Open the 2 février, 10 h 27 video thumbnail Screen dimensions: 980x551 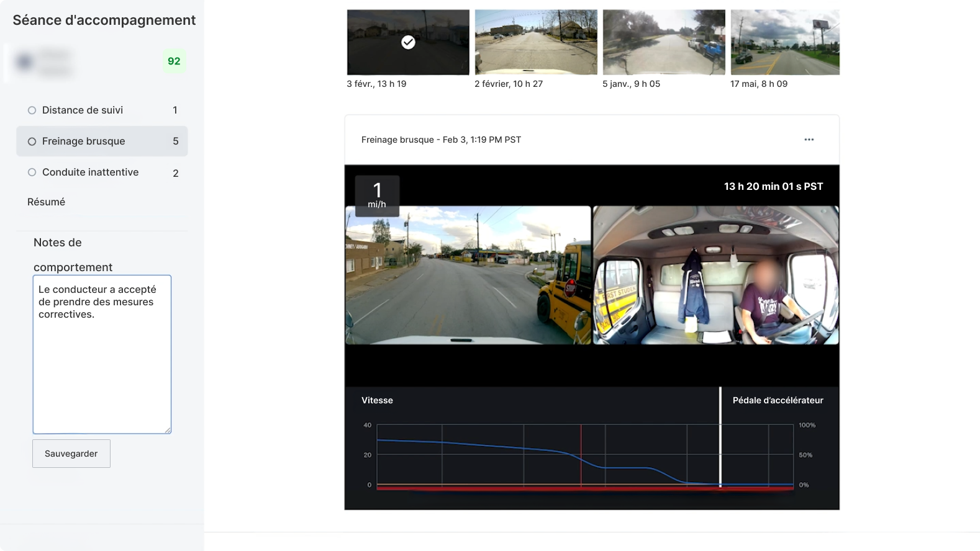tap(536, 42)
